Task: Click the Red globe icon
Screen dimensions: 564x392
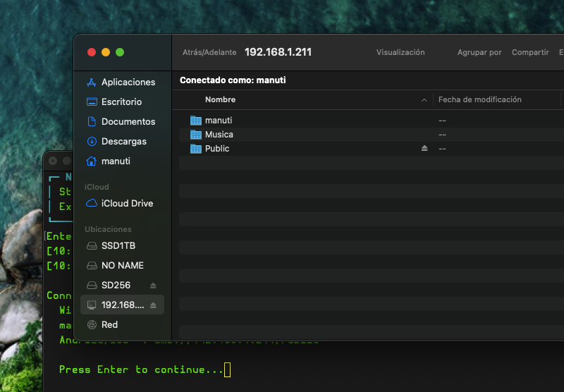Action: 92,325
